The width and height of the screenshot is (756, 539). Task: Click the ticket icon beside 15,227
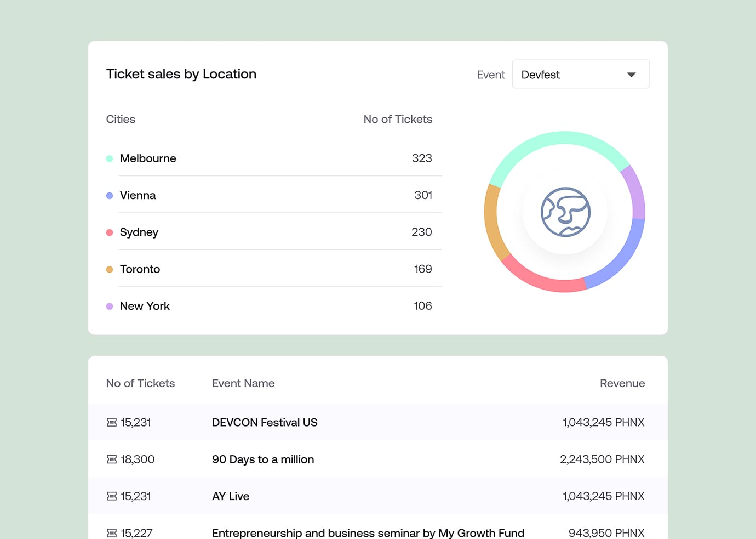pyautogui.click(x=112, y=532)
